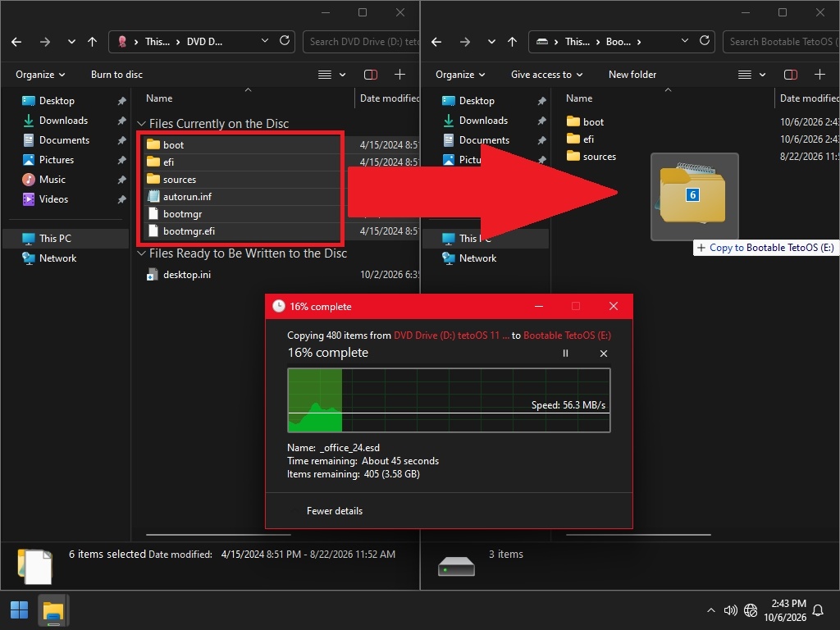Expand address bar history in left window
This screenshot has height=630, width=840.
click(265, 41)
